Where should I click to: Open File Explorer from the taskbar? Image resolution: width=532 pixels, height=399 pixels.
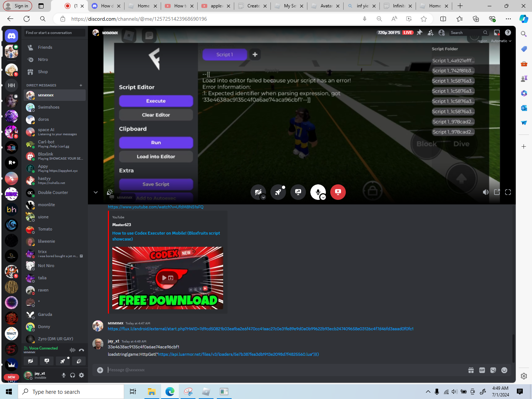click(151, 392)
